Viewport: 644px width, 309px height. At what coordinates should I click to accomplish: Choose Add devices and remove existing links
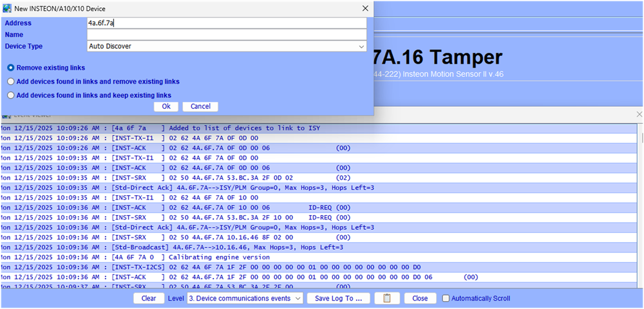pos(10,82)
